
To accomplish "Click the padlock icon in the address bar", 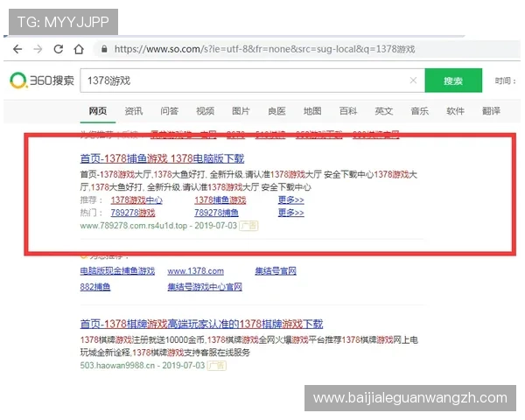I will coord(104,49).
